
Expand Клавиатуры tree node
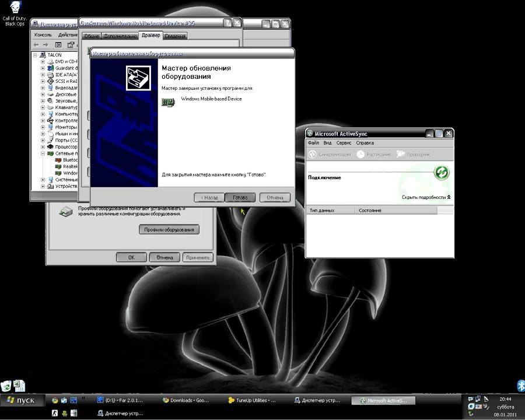(43, 107)
